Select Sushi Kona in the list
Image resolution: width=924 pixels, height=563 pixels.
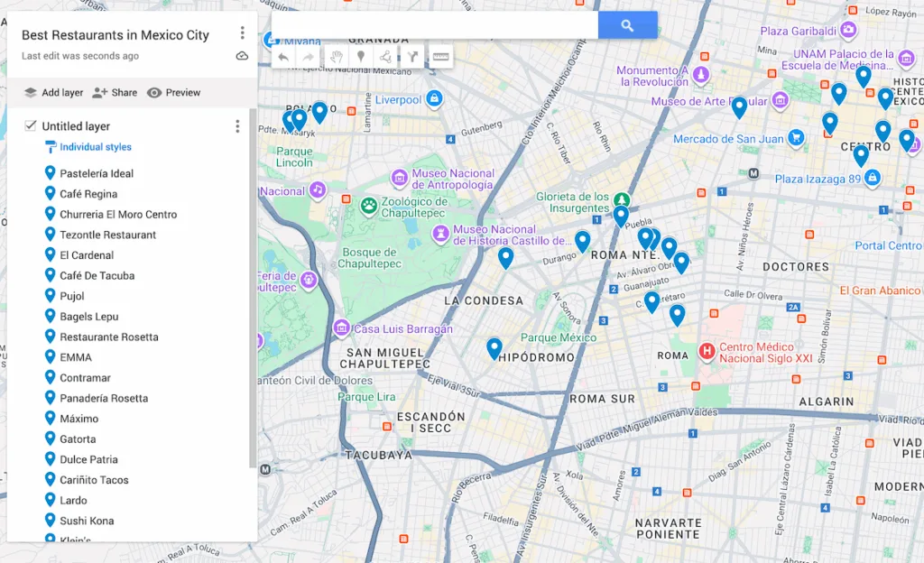click(x=87, y=521)
